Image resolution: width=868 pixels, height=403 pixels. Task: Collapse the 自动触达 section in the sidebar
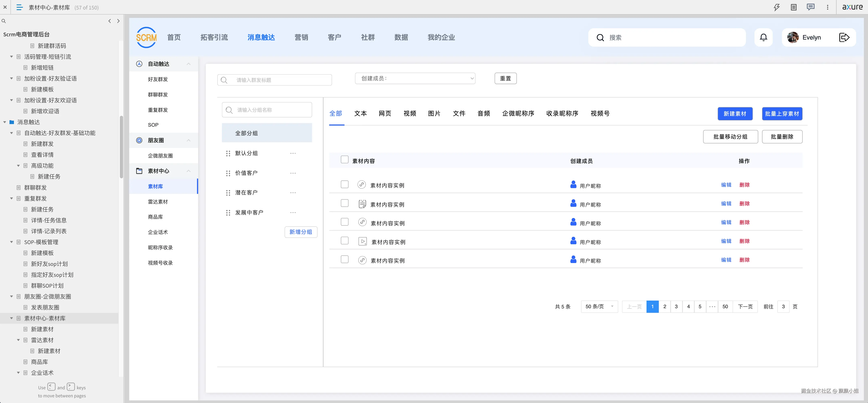click(189, 64)
